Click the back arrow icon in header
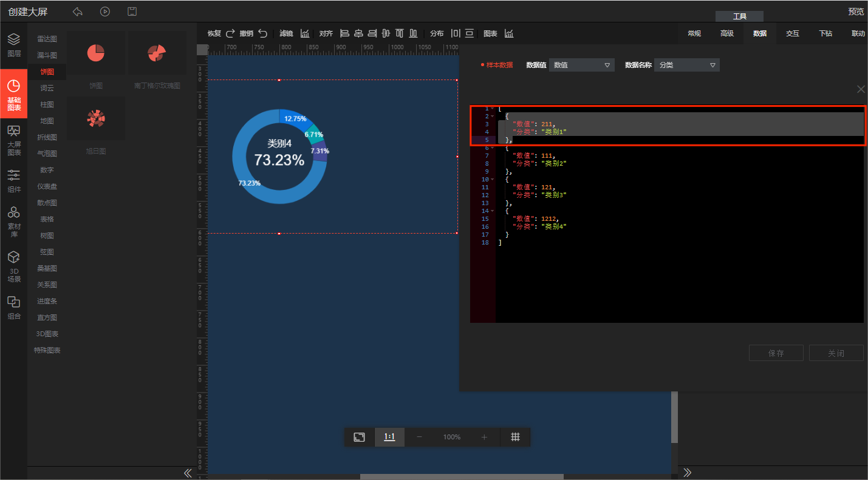868x480 pixels. click(78, 12)
